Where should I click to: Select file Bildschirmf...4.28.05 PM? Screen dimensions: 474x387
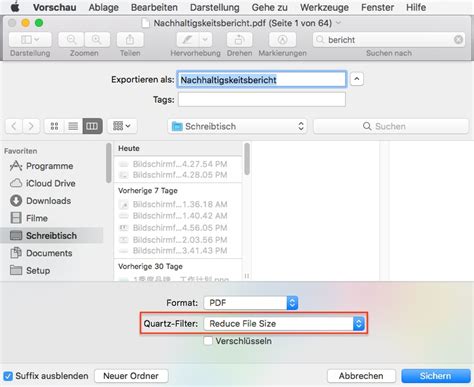click(178, 175)
